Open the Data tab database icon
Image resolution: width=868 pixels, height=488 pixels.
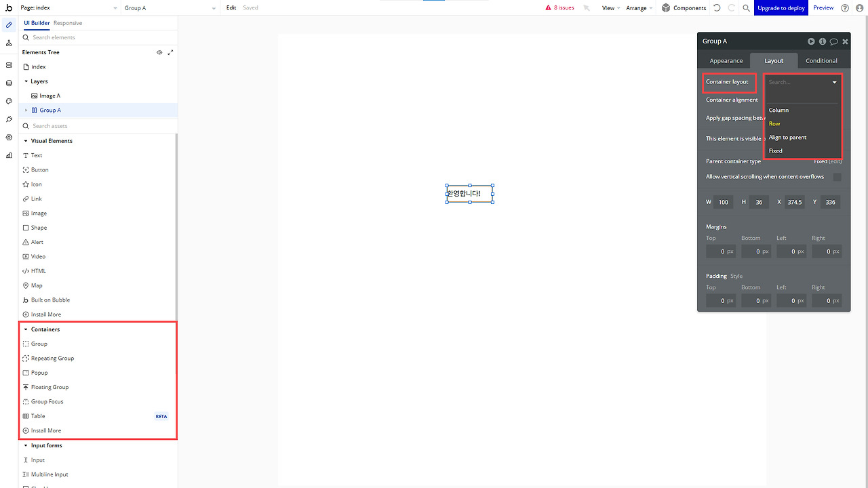click(9, 83)
